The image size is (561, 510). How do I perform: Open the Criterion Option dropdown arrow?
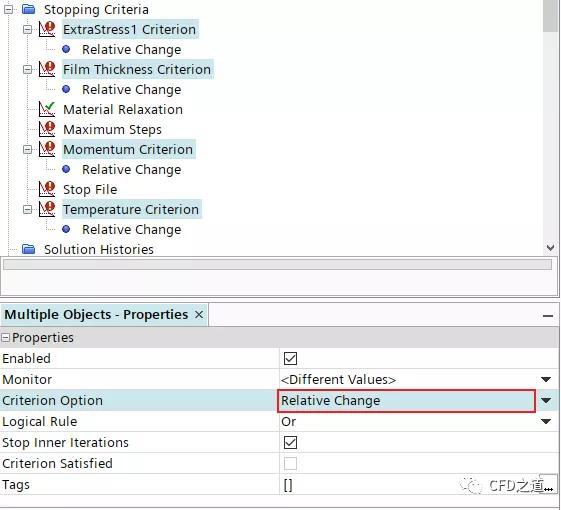click(546, 400)
